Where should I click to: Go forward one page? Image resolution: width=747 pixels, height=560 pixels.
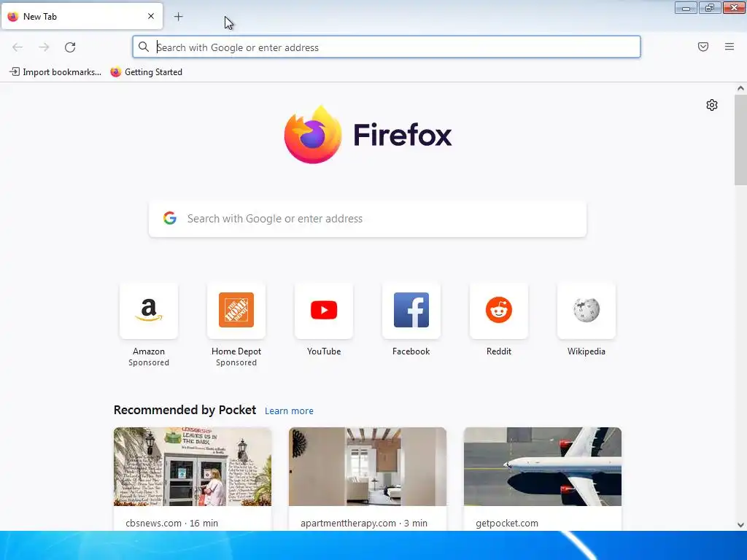(44, 47)
